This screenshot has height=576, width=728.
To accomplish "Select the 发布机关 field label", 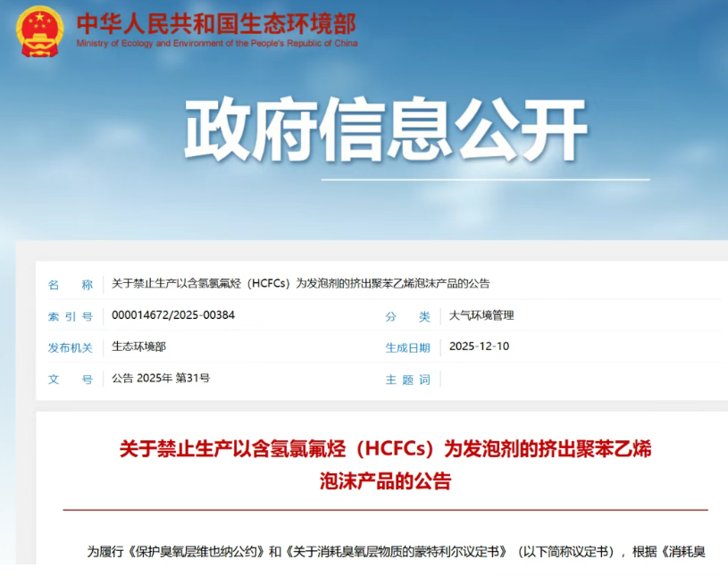I will coord(71,347).
